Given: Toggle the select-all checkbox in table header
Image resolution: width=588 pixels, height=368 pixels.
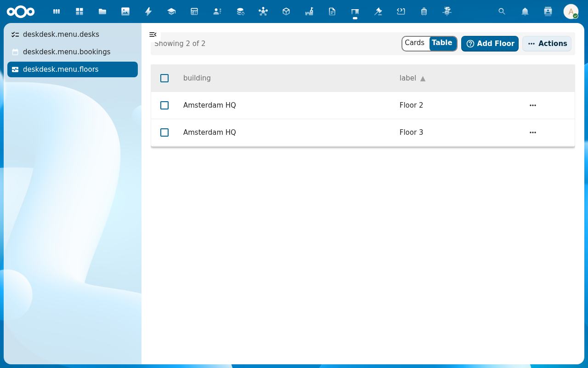Looking at the screenshot, I should [x=164, y=78].
